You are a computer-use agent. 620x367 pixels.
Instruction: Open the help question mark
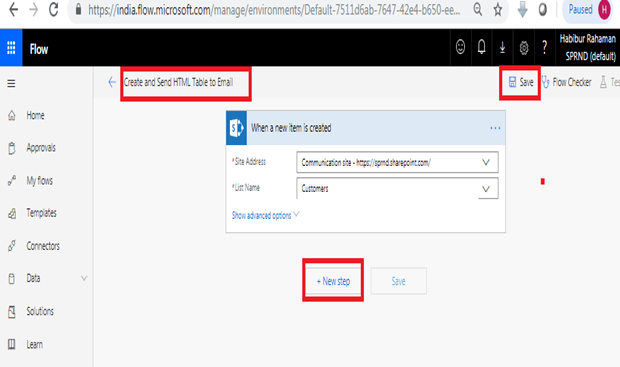544,47
